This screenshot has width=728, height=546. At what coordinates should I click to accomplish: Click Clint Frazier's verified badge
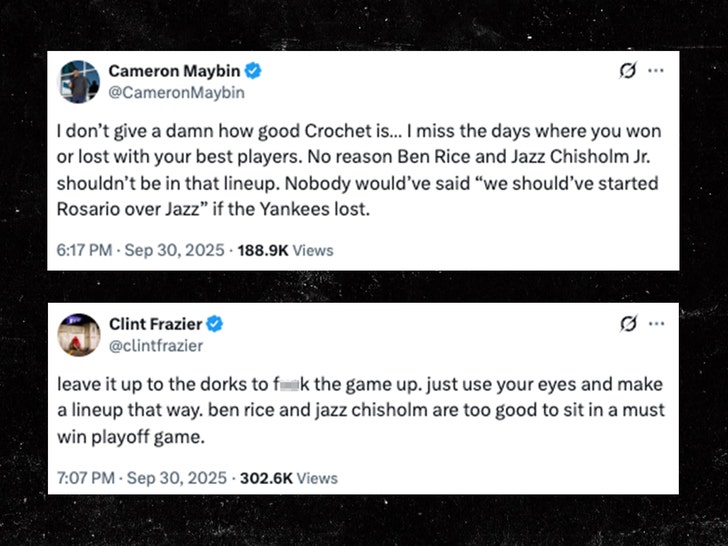(215, 324)
